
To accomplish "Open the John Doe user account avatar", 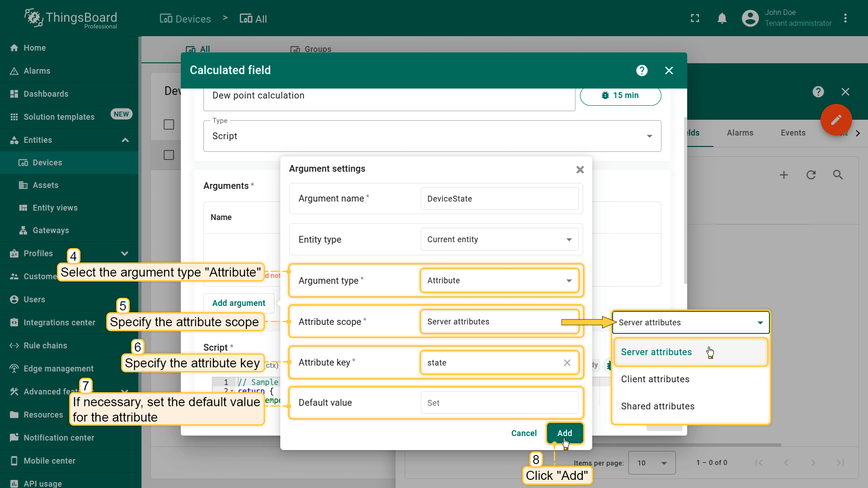I will 750,19.
